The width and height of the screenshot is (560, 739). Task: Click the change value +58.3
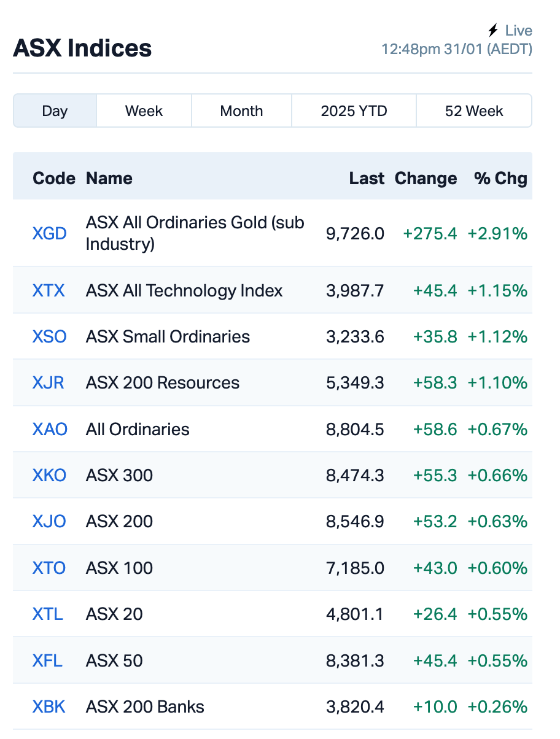435,383
